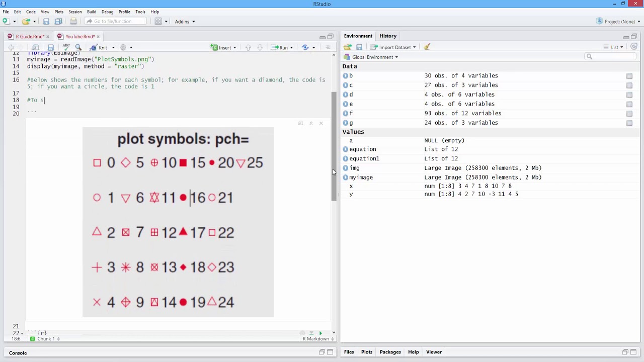Close the R Guide.Rmd tab
This screenshot has width=644, height=362.
click(x=49, y=36)
